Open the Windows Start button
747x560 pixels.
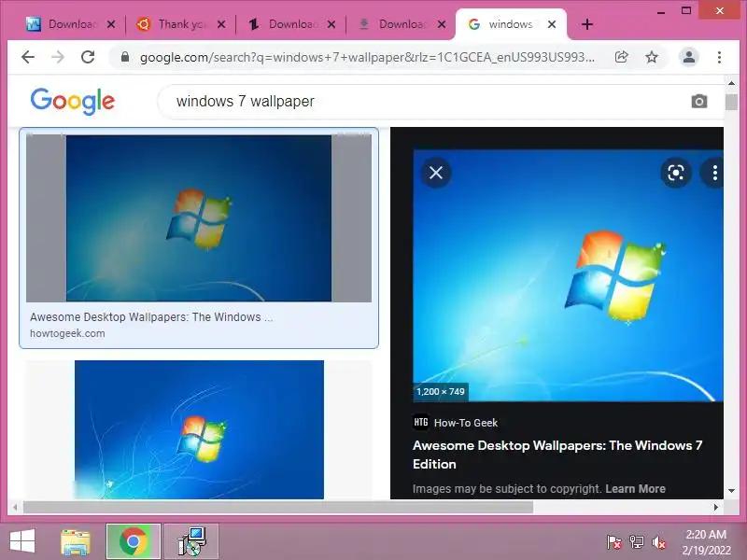(22, 541)
